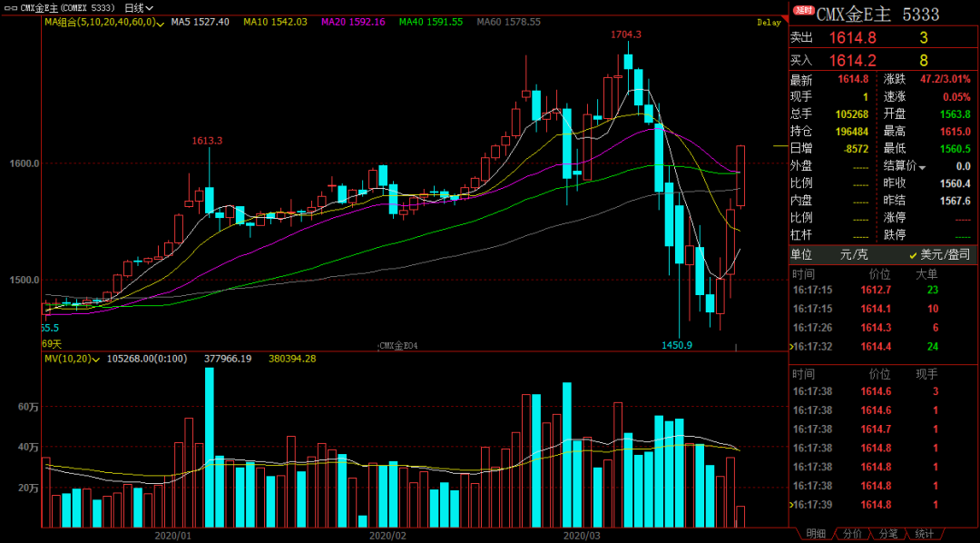Open the 日线 period dropdown
This screenshot has width=980, height=543.
pos(139,7)
